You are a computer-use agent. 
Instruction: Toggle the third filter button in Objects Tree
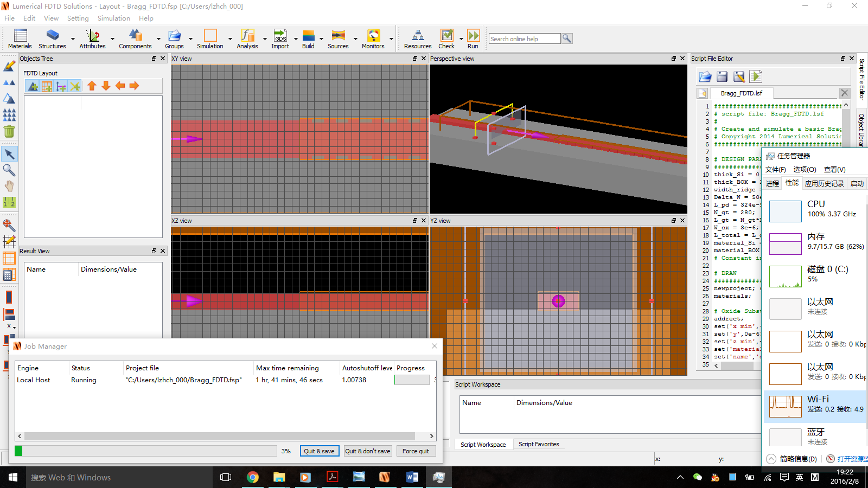click(61, 86)
